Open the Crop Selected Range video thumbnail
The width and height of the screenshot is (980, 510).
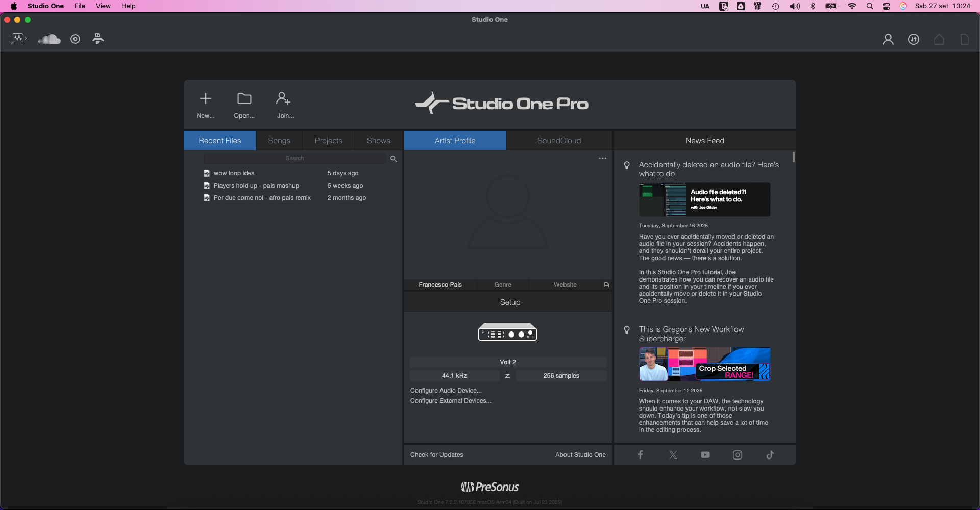tap(704, 364)
